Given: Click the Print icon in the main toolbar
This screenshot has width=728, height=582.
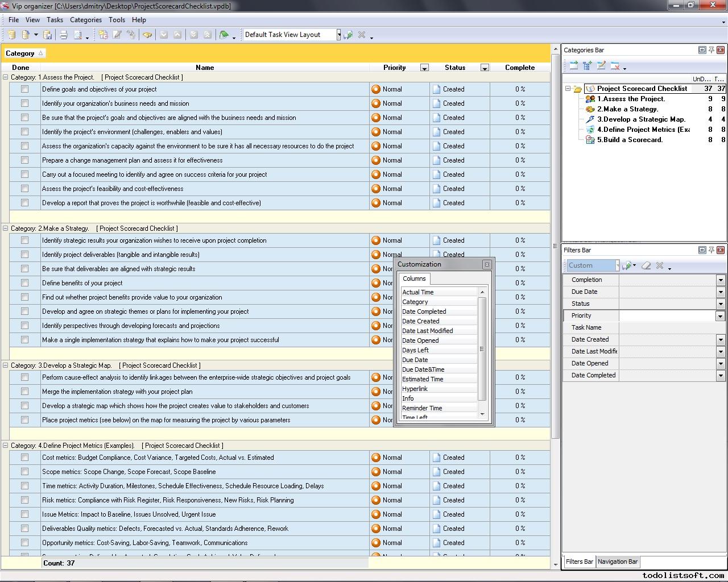Looking at the screenshot, I should click(64, 35).
